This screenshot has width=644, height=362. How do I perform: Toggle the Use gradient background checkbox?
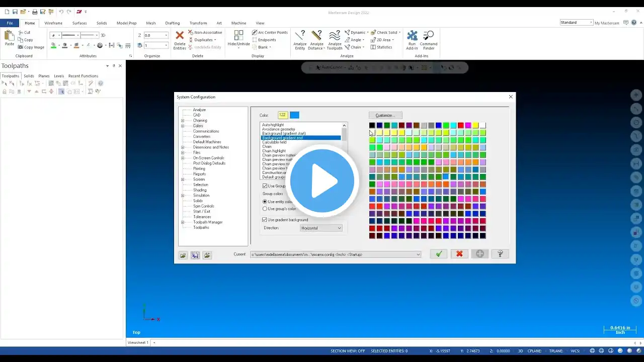coord(265,220)
